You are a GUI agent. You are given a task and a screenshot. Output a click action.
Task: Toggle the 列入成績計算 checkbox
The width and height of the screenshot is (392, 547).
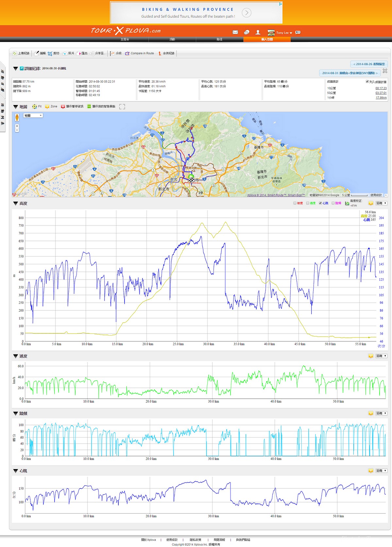click(x=367, y=82)
